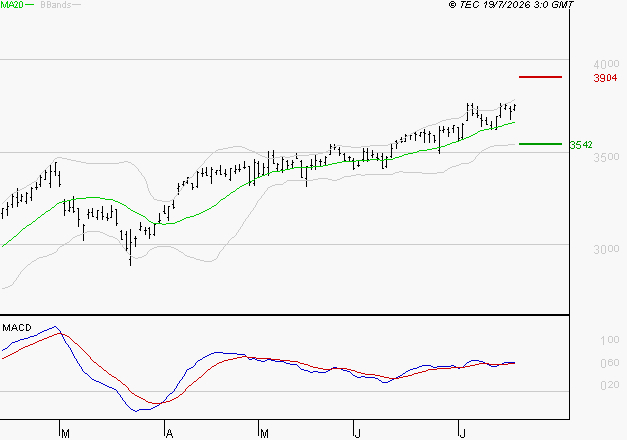
Task: Click the green 3542 price label
Action: point(581,145)
